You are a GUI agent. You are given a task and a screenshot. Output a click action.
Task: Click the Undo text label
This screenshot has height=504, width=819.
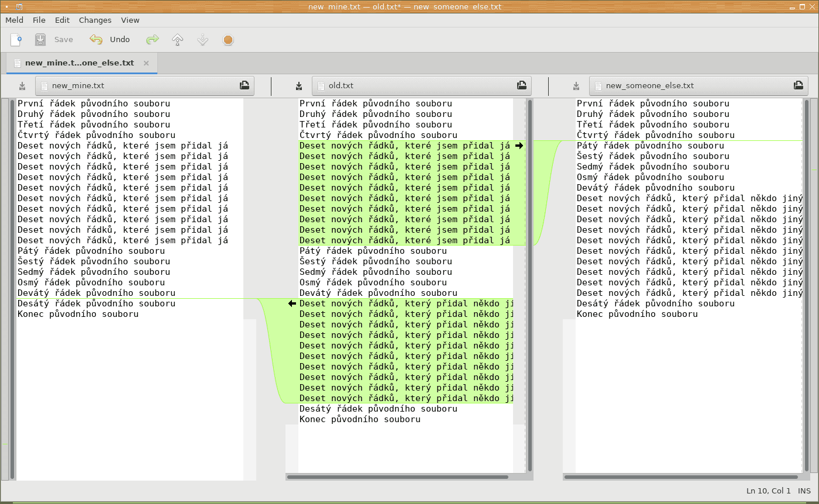tap(120, 40)
